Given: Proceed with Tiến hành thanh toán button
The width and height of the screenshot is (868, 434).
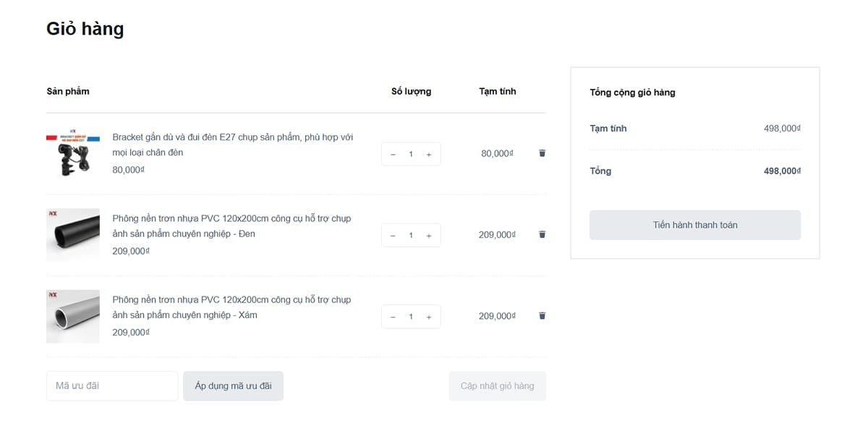Looking at the screenshot, I should (695, 225).
